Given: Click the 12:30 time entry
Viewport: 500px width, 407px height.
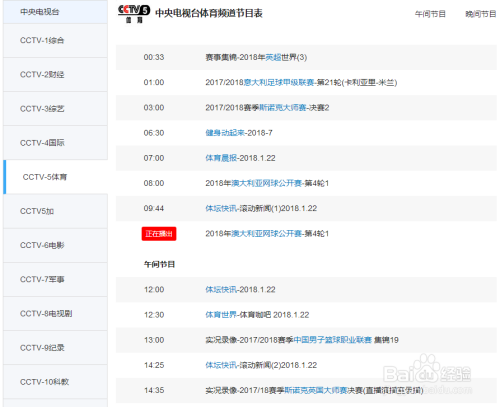Looking at the screenshot, I should click(154, 315).
